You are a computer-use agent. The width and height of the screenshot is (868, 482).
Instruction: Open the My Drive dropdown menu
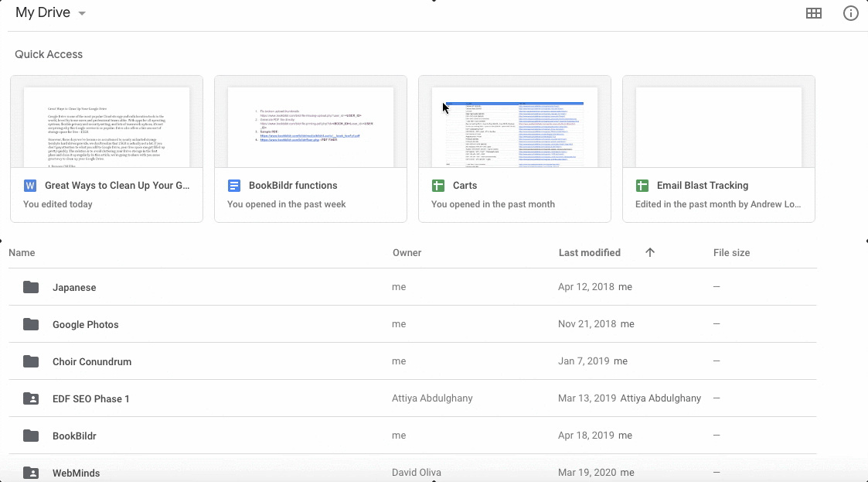pyautogui.click(x=82, y=14)
